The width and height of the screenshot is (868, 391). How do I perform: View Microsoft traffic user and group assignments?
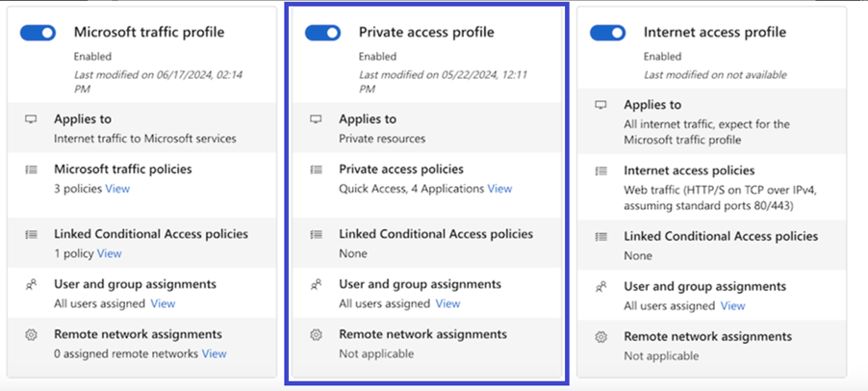pyautogui.click(x=163, y=303)
